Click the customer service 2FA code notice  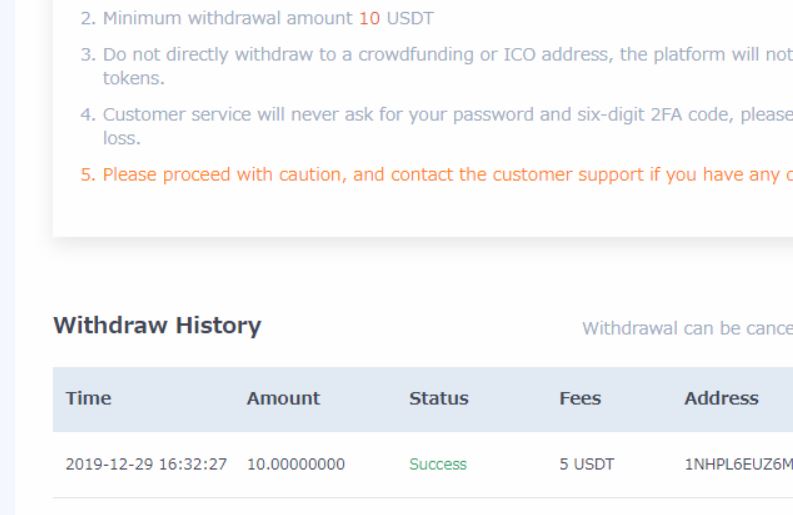point(436,126)
